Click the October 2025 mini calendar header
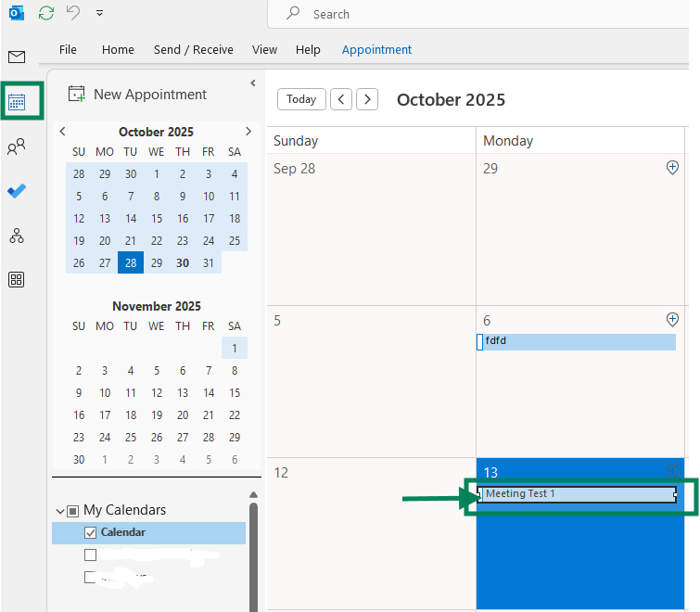This screenshot has height=612, width=700. click(x=156, y=132)
